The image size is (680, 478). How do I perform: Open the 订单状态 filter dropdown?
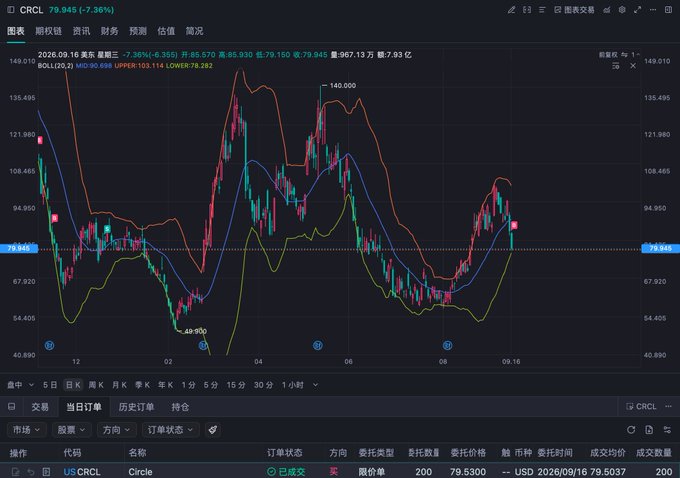pyautogui.click(x=170, y=430)
